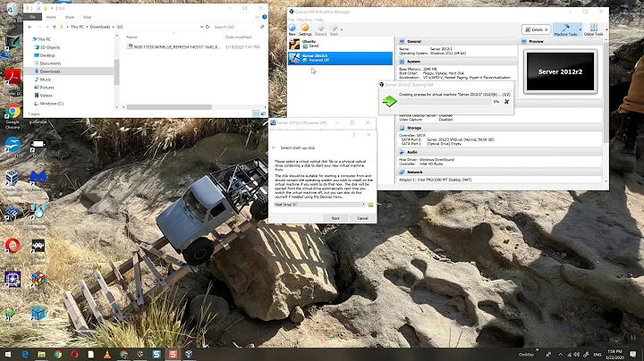This screenshot has width=644, height=361.
Task: Open the Start button dropdown arrow
Action: point(342,29)
